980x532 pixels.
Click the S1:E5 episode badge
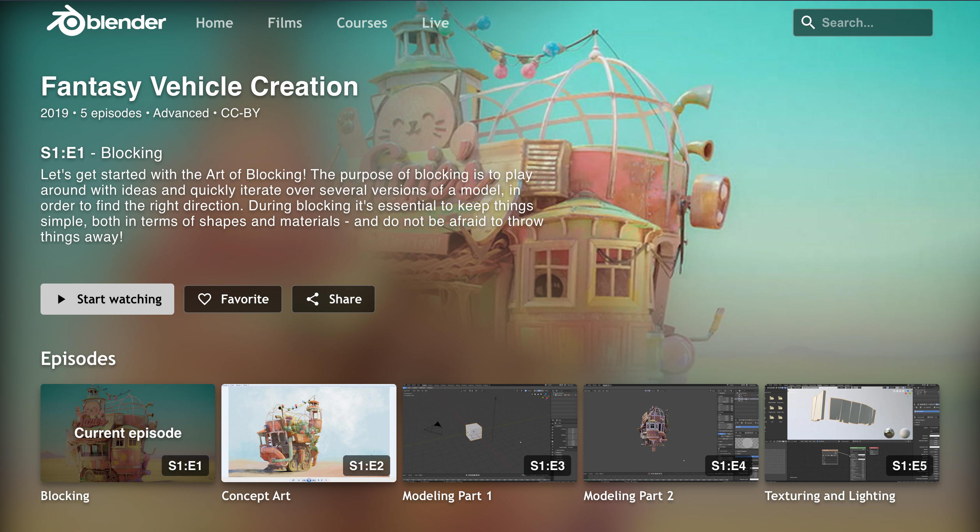coord(909,465)
